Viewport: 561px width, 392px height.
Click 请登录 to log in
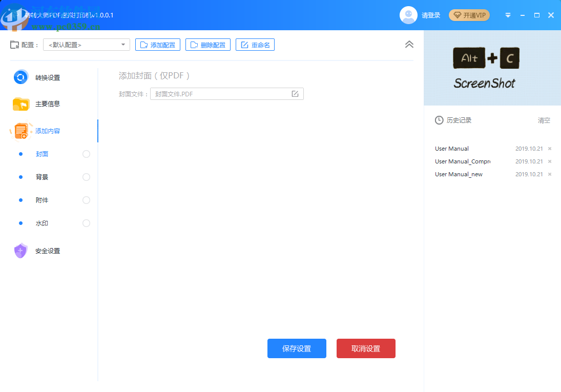click(431, 15)
